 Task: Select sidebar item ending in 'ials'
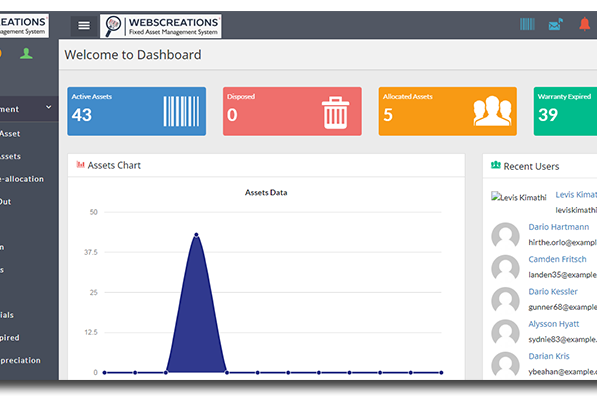point(7,315)
